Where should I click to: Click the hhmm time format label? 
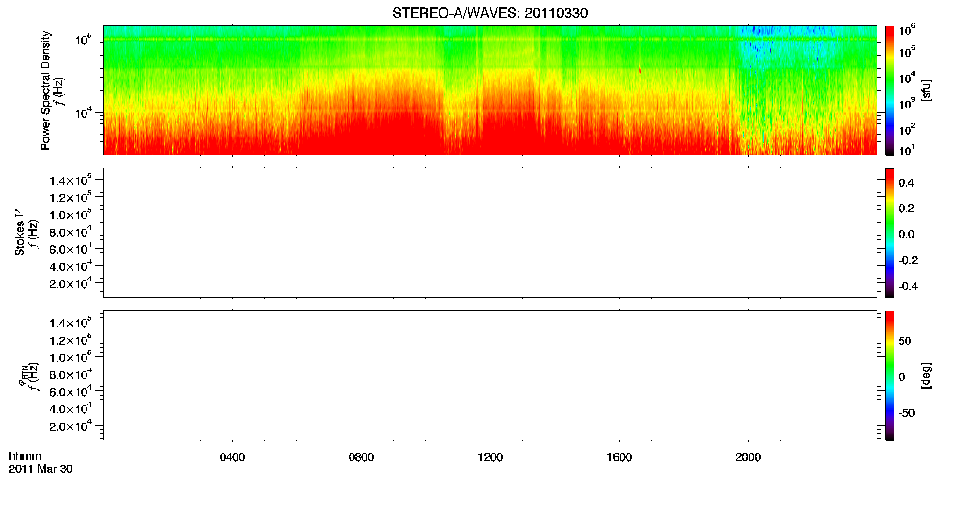coord(25,456)
